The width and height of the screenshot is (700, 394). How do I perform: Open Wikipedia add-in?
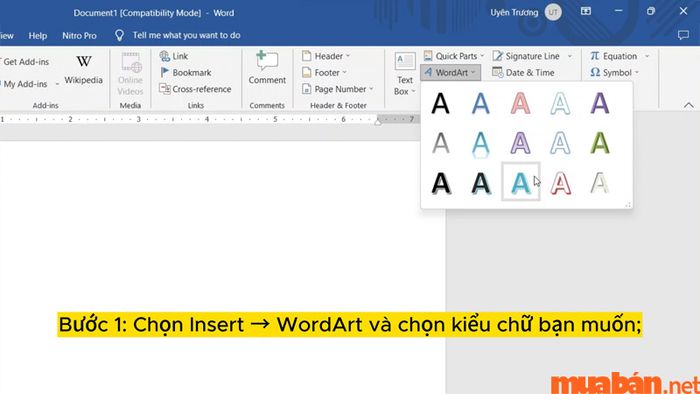83,70
